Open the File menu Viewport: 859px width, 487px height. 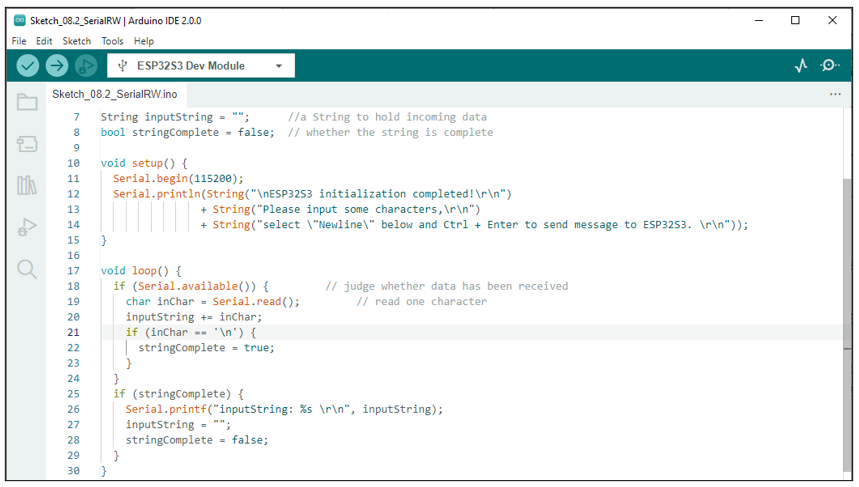coord(19,41)
